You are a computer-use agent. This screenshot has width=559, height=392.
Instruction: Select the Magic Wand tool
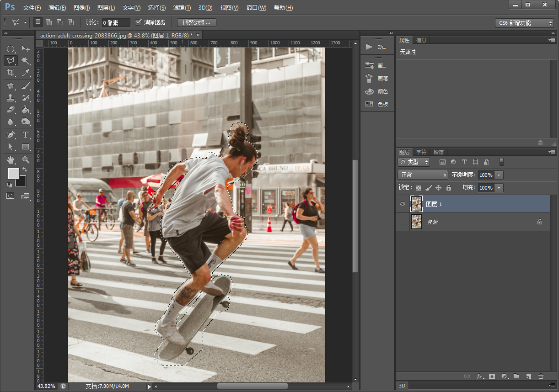click(26, 61)
